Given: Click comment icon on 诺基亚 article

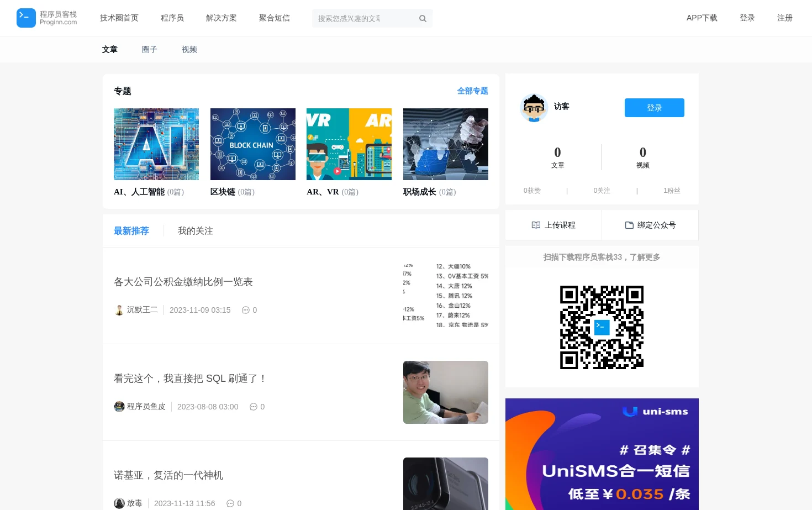Looking at the screenshot, I should pos(230,503).
